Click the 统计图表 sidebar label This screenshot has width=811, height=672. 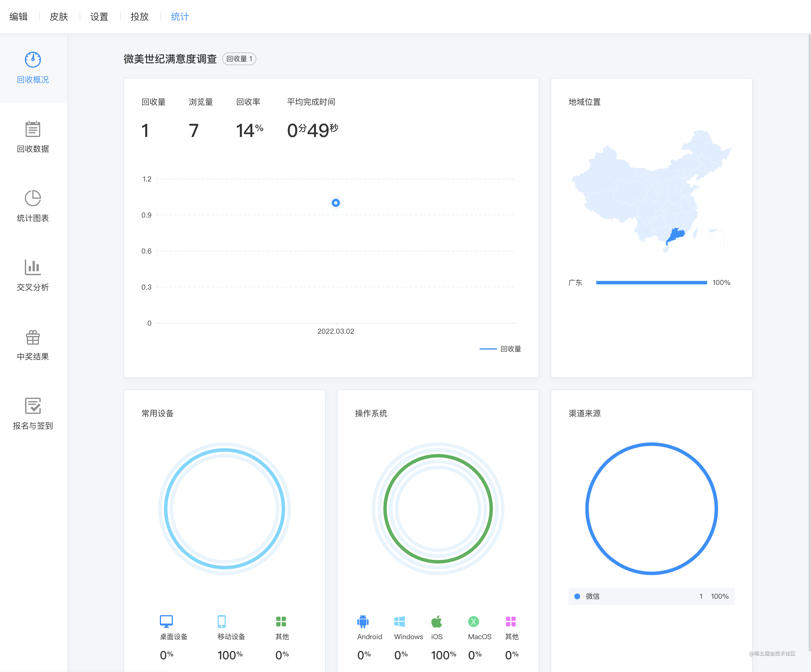coord(33,218)
